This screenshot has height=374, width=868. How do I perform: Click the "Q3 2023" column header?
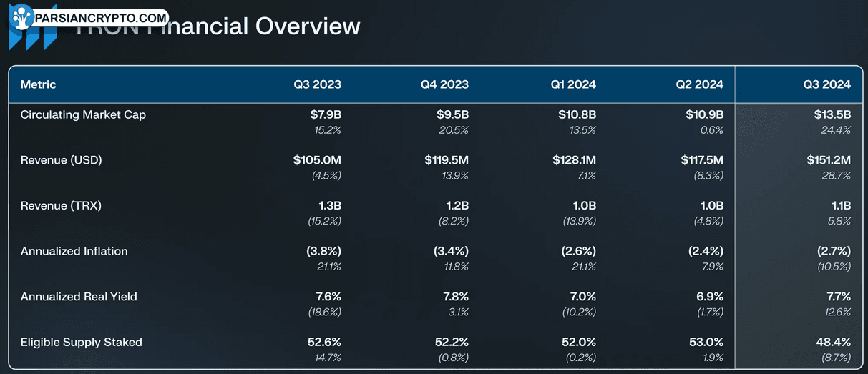click(x=317, y=84)
